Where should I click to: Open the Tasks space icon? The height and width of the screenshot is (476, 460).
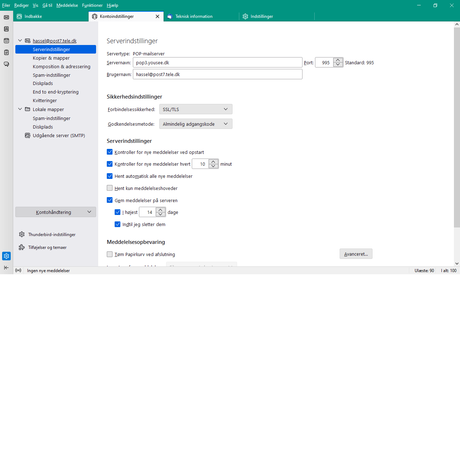6,52
